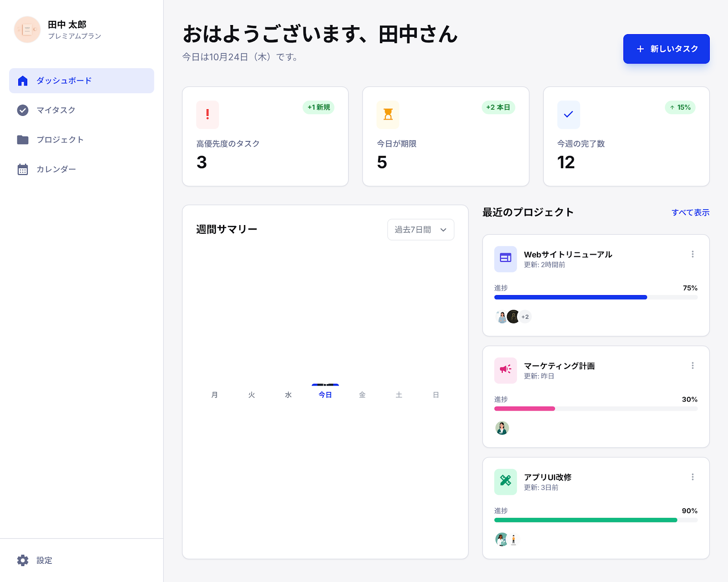
Task: Click the 更新: 昨日 timestamp
Action: tap(539, 376)
